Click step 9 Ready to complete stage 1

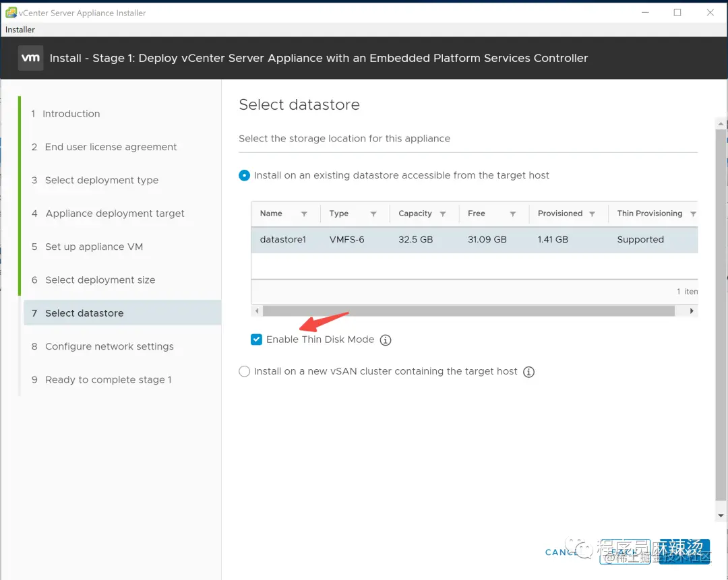[101, 380]
